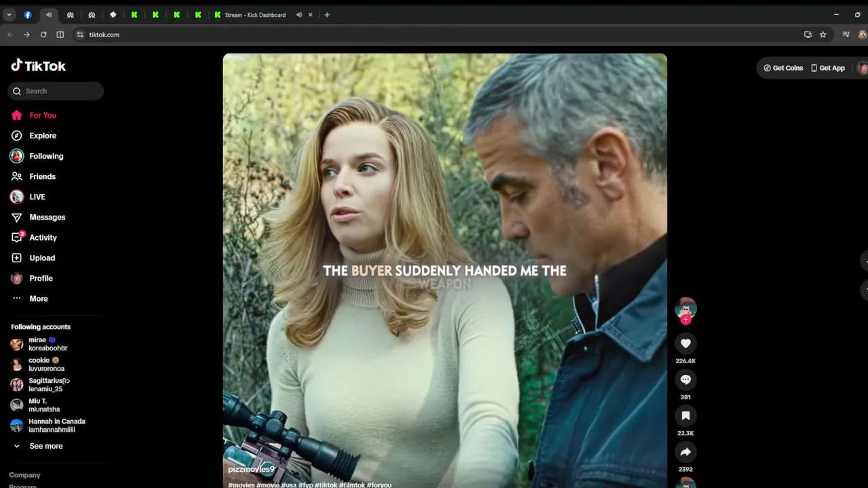The height and width of the screenshot is (488, 868).
Task: Follow creator via the plus badge
Action: click(x=686, y=320)
